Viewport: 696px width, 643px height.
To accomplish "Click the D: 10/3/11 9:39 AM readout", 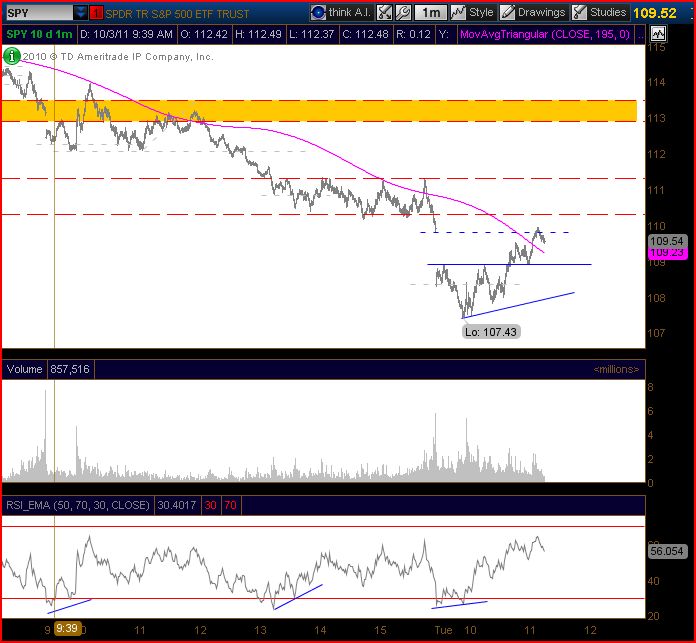I will (x=127, y=34).
